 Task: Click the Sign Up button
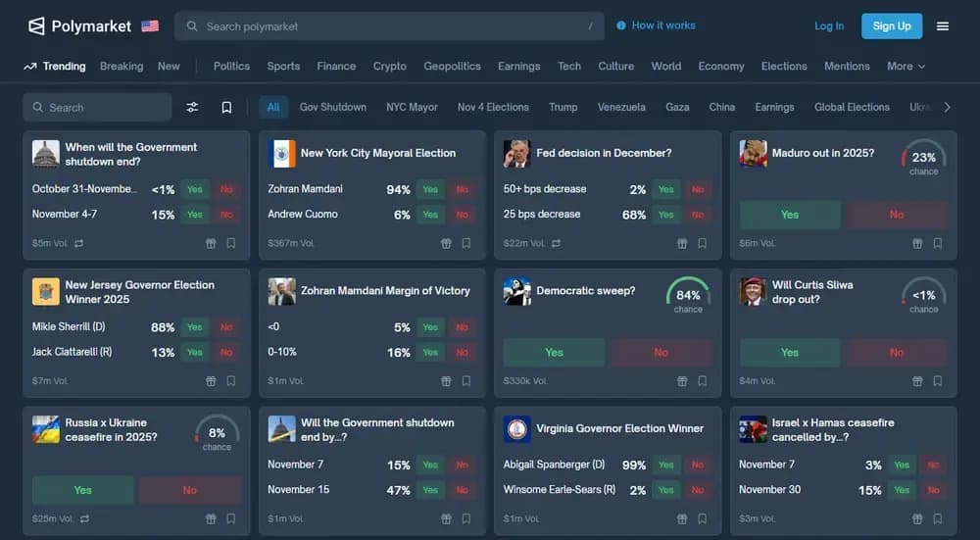pyautogui.click(x=892, y=26)
